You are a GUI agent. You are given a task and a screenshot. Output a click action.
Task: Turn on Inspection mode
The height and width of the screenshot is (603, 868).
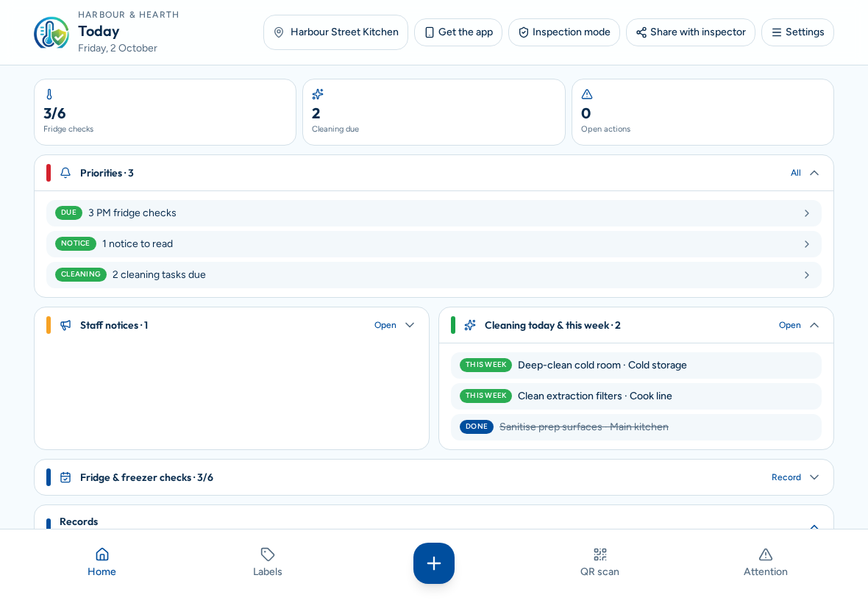[x=564, y=32]
